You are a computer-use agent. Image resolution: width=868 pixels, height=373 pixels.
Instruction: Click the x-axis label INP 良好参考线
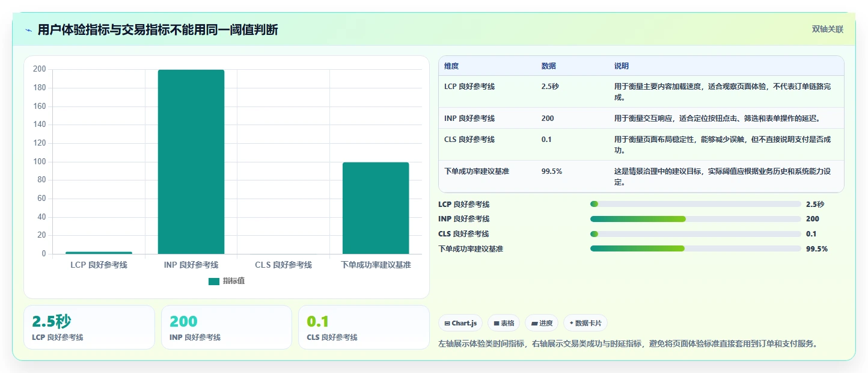point(191,265)
